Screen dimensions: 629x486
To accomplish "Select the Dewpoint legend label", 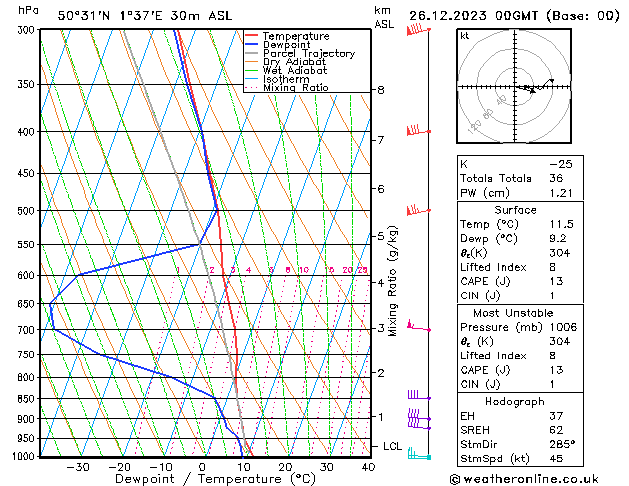I will (286, 45).
